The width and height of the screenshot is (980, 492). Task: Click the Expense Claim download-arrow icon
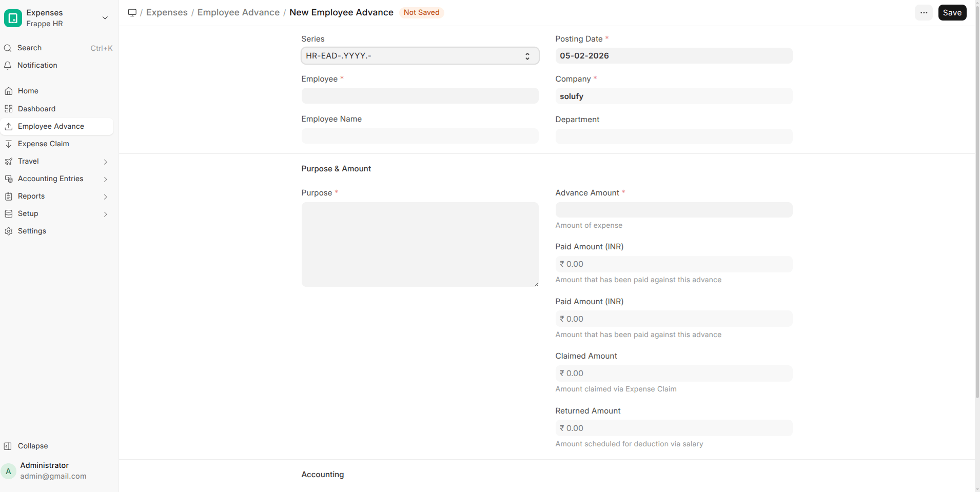tap(9, 144)
